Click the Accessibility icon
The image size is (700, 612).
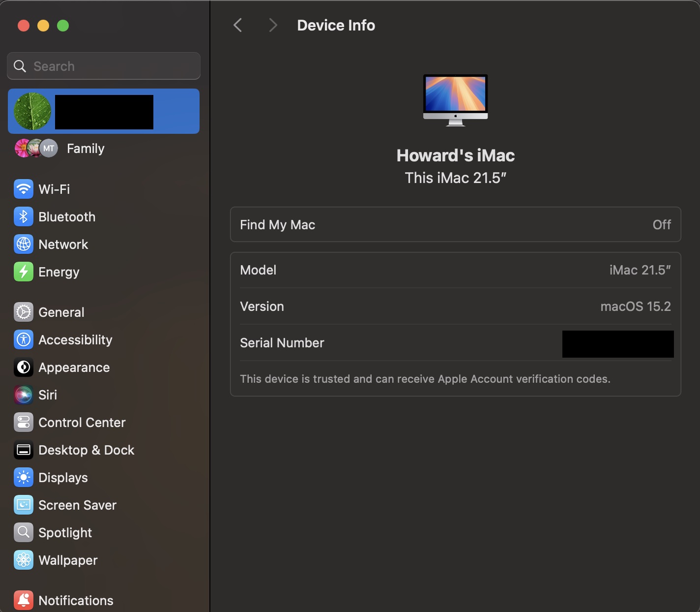[24, 339]
